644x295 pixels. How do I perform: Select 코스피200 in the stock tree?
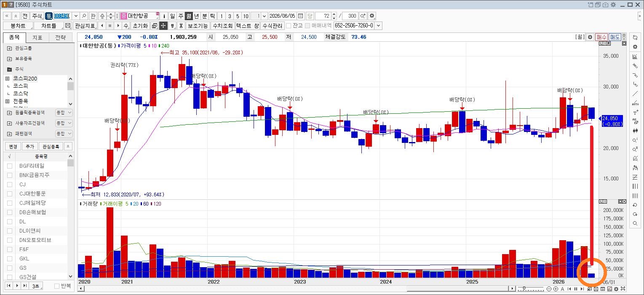pos(25,78)
